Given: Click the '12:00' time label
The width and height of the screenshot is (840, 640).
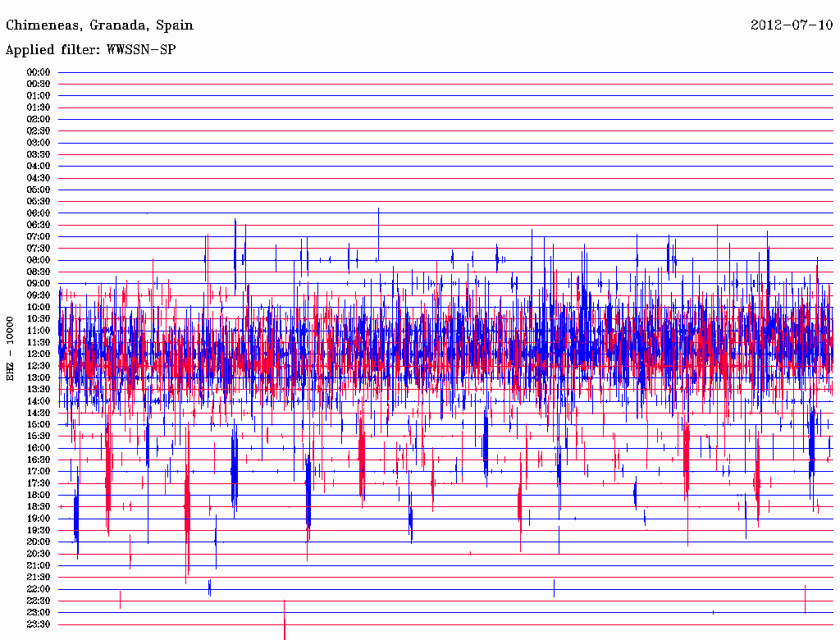Looking at the screenshot, I should (x=38, y=354).
